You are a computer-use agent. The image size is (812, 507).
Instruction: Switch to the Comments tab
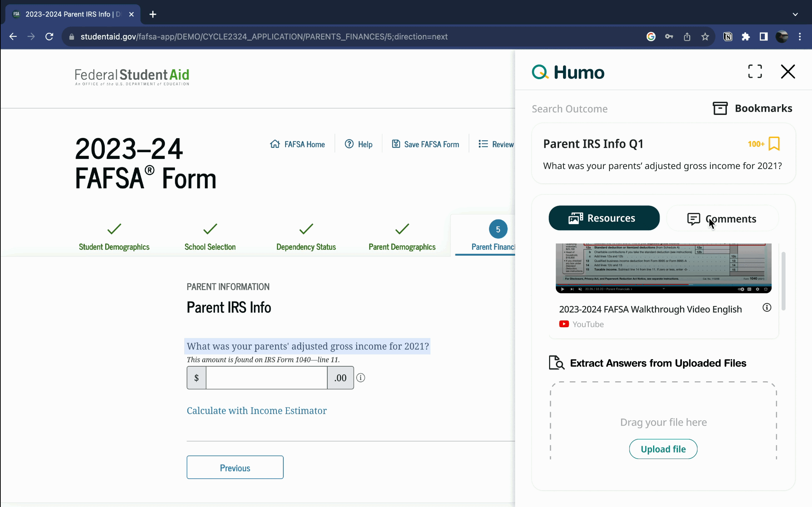point(722,218)
